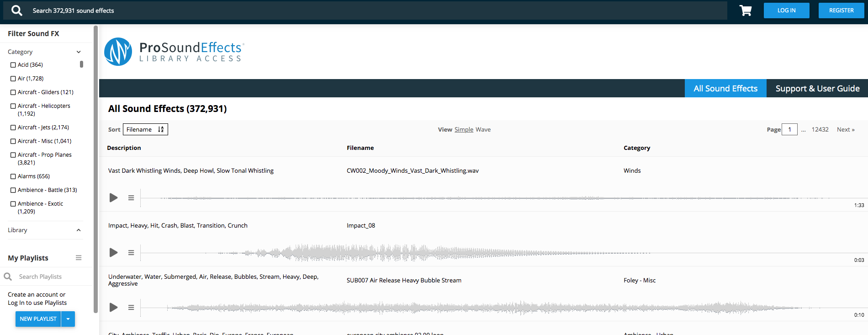Click the Filename column header
Viewport: 868px width, 335px height.
tap(360, 148)
